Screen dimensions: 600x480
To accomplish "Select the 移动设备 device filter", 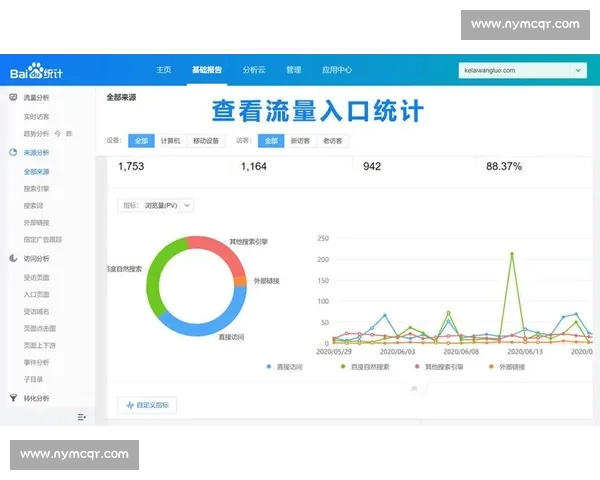I will point(206,141).
